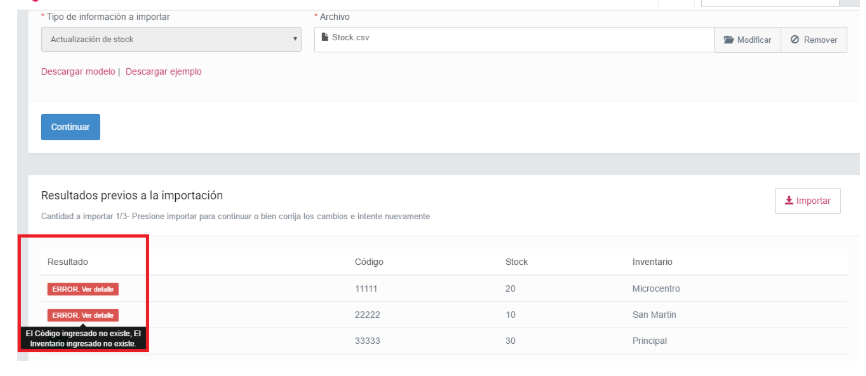Click the Stock column header
The width and height of the screenshot is (866, 376).
point(516,262)
